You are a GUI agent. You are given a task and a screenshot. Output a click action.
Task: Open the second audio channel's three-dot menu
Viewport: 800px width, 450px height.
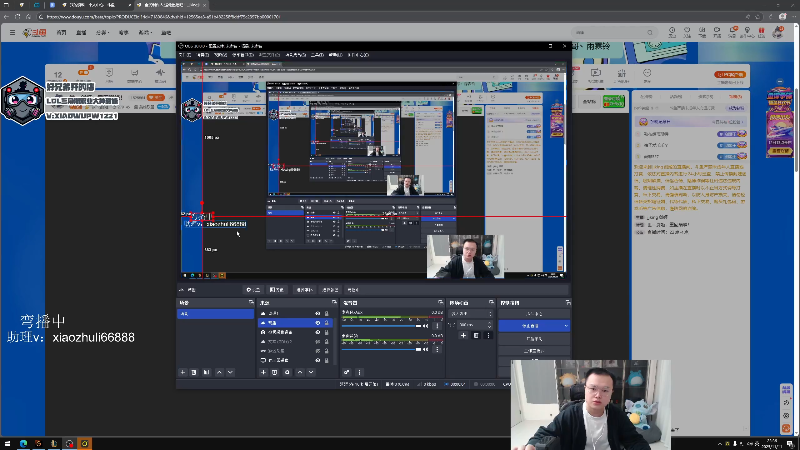(x=437, y=349)
